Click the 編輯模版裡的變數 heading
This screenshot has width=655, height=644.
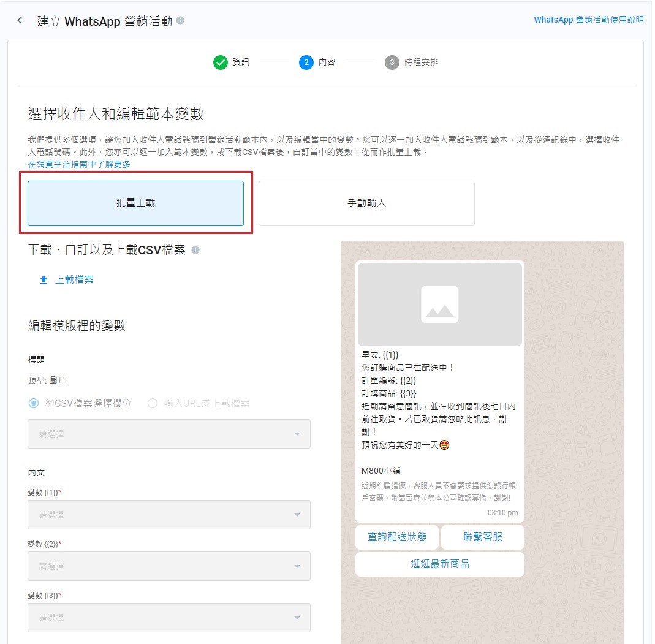pyautogui.click(x=77, y=326)
